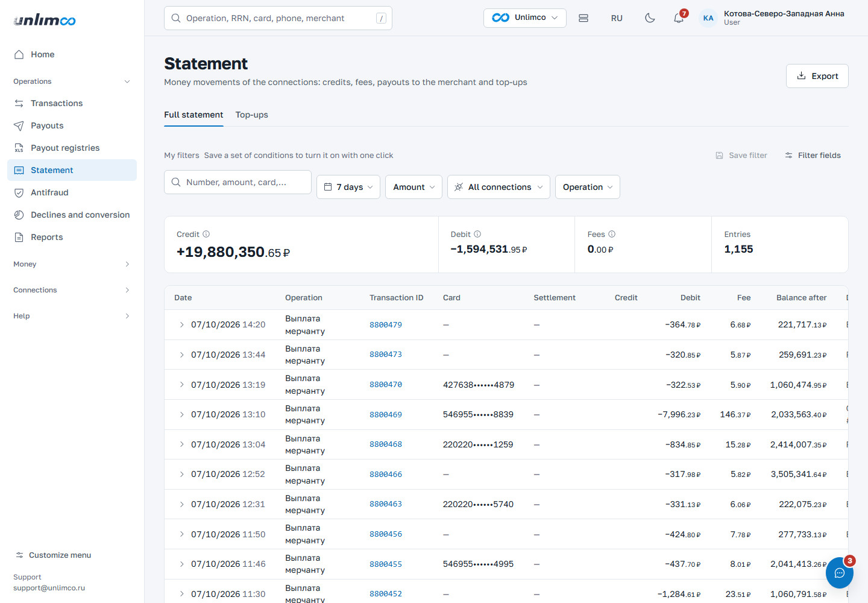Open support chat bubble

(x=839, y=573)
